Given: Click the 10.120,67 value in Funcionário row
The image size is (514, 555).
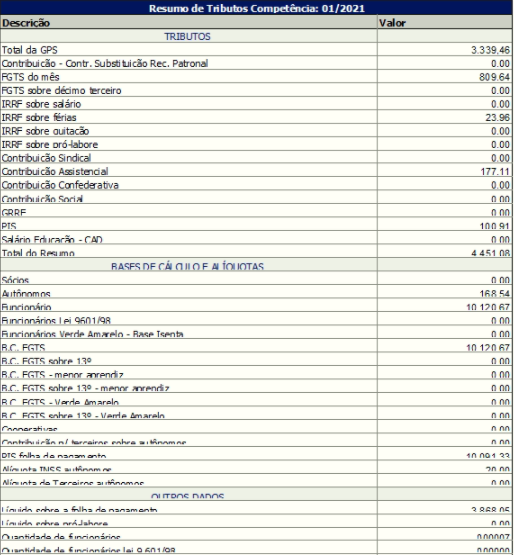Looking at the screenshot, I should point(488,307).
